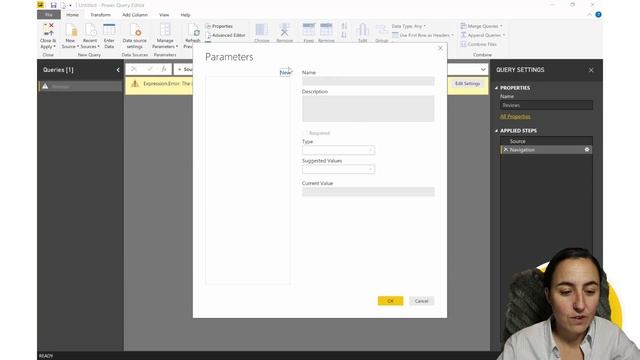Expand the Merge Queries dropdown
This screenshot has height=360, width=640.
pos(501,26)
